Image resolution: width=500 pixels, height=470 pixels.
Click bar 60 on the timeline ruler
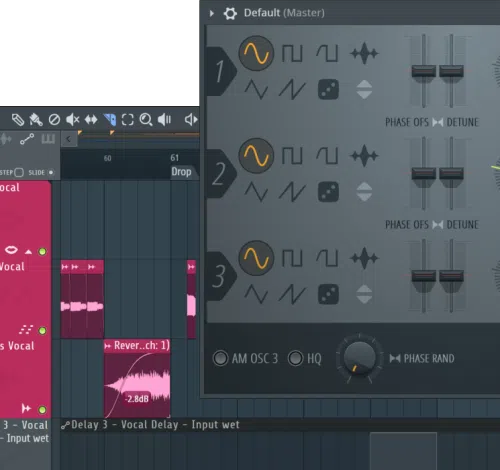coord(107,158)
